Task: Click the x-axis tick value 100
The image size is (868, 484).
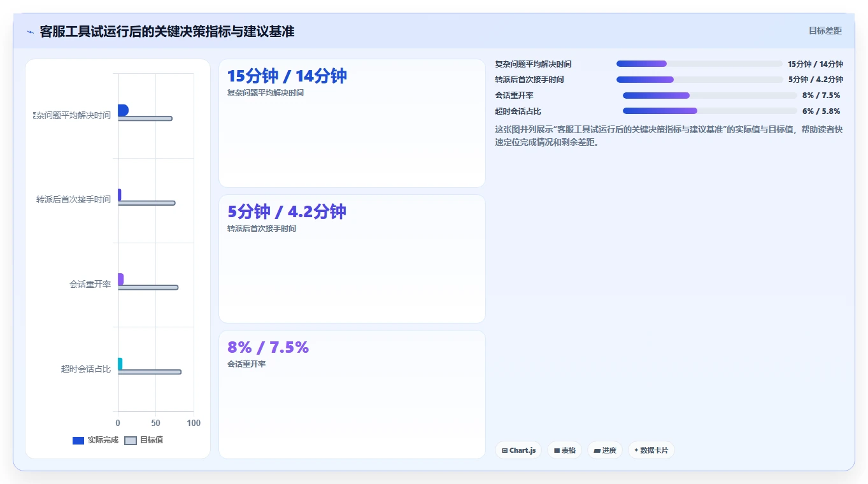Action: 194,423
